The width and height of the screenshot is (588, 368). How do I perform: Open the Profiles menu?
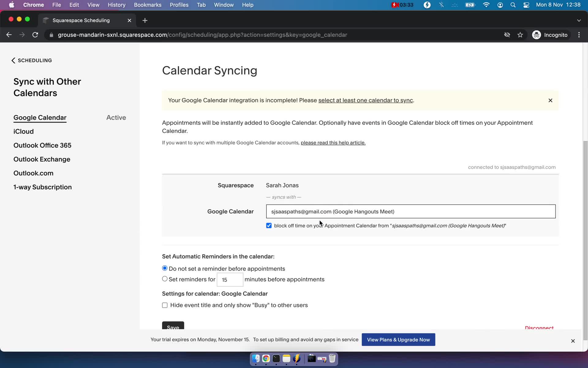click(x=179, y=5)
